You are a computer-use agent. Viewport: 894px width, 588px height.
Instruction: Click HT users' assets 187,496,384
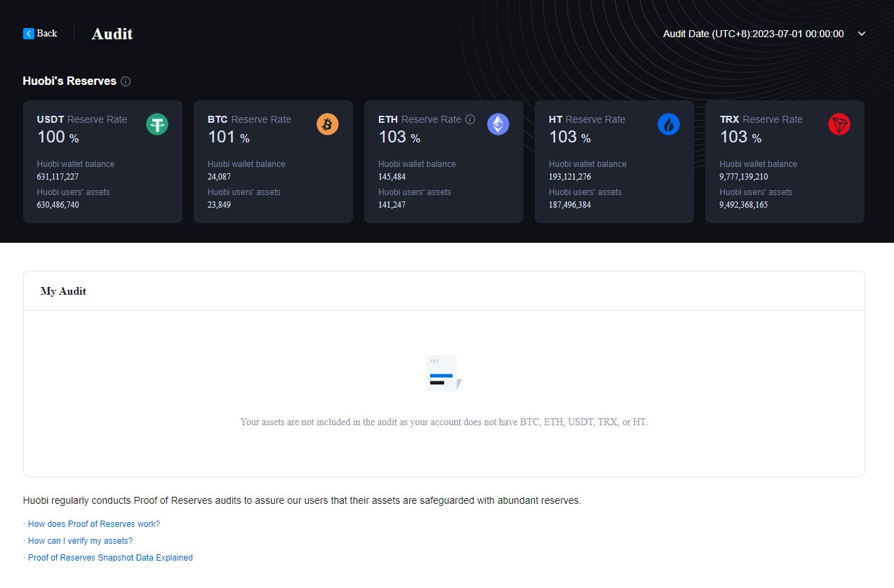[570, 205]
